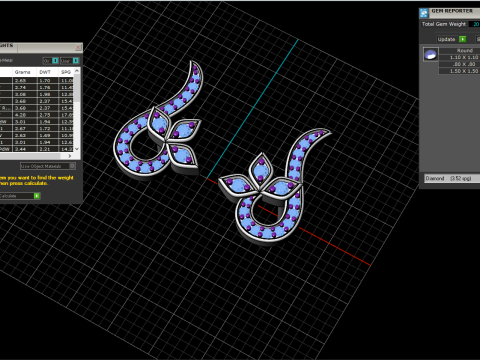Screen dimensions: 480x360
Task: Click the 4.26 grams cell
Action: 25,115
